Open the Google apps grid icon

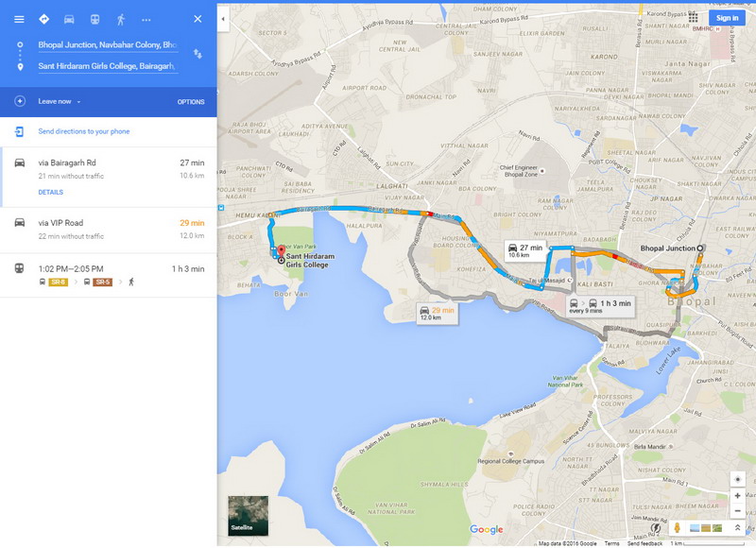(x=694, y=18)
